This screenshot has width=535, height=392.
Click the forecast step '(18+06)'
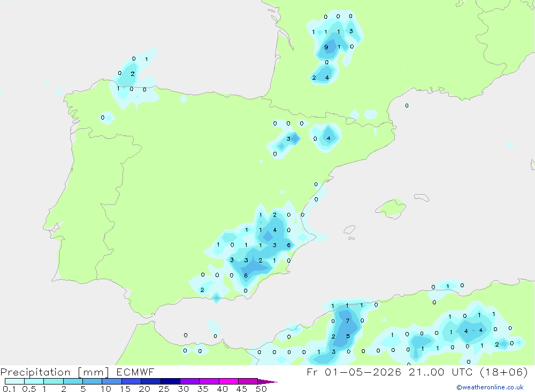click(x=503, y=372)
